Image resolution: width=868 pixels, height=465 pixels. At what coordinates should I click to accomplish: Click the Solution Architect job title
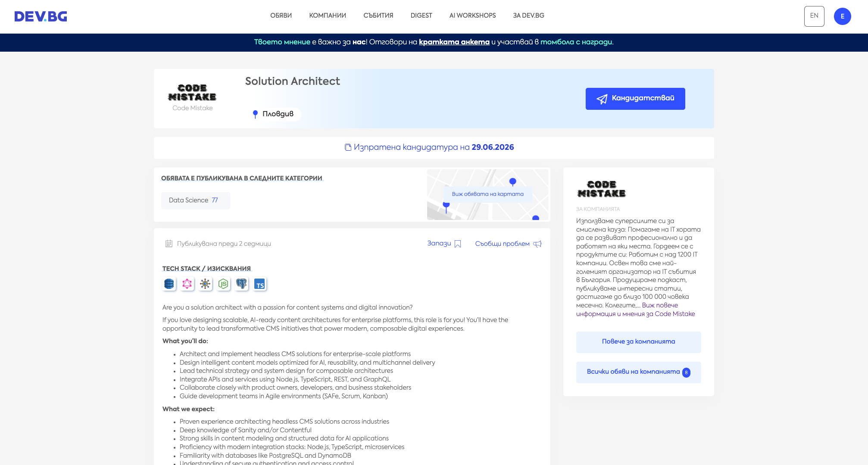coord(293,81)
